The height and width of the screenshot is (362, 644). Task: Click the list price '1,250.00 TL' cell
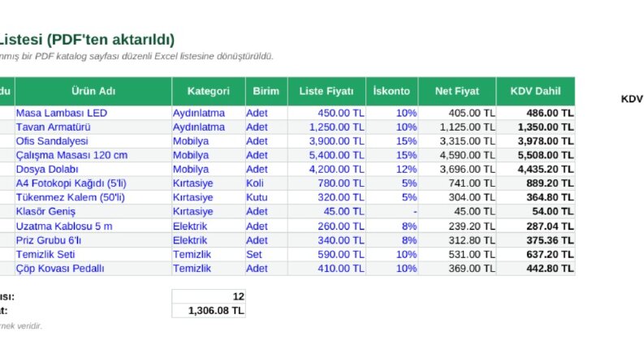click(x=326, y=127)
